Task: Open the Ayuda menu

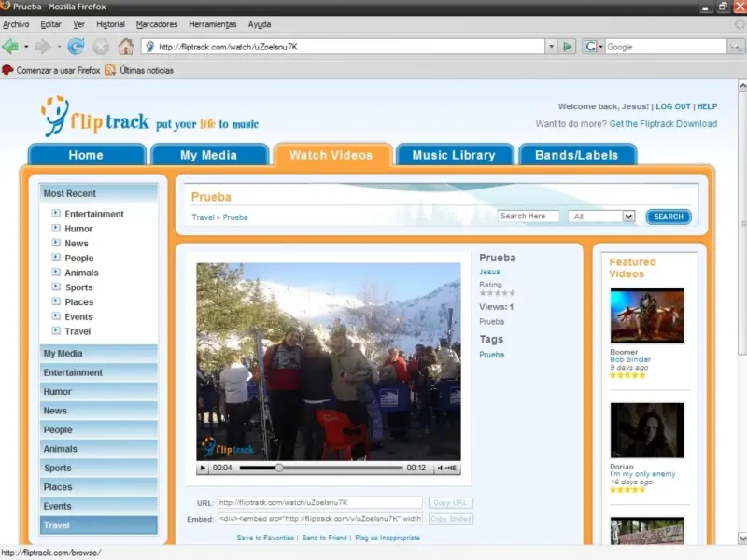Action: [260, 24]
